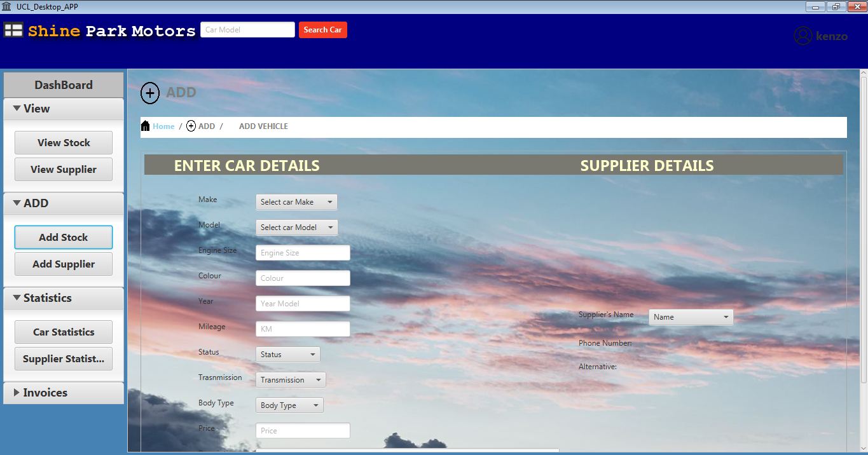Screen dimensions: 868x455
Task: Open the Add Supplier form
Action: [x=63, y=264]
